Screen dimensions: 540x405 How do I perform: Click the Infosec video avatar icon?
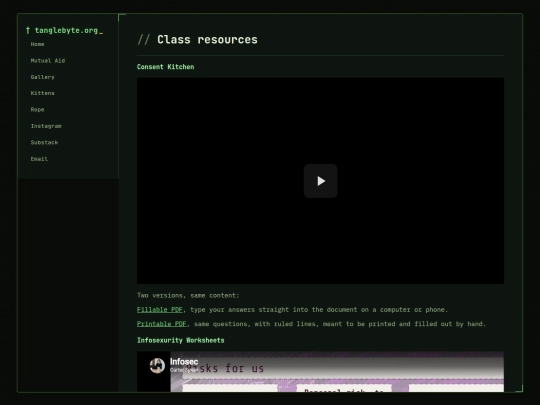pyautogui.click(x=157, y=365)
